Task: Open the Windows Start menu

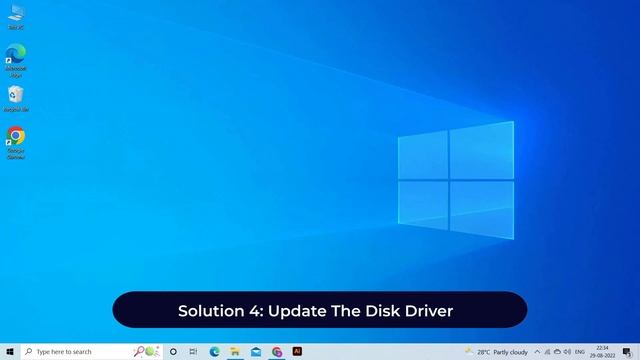Action: [x=10, y=351]
